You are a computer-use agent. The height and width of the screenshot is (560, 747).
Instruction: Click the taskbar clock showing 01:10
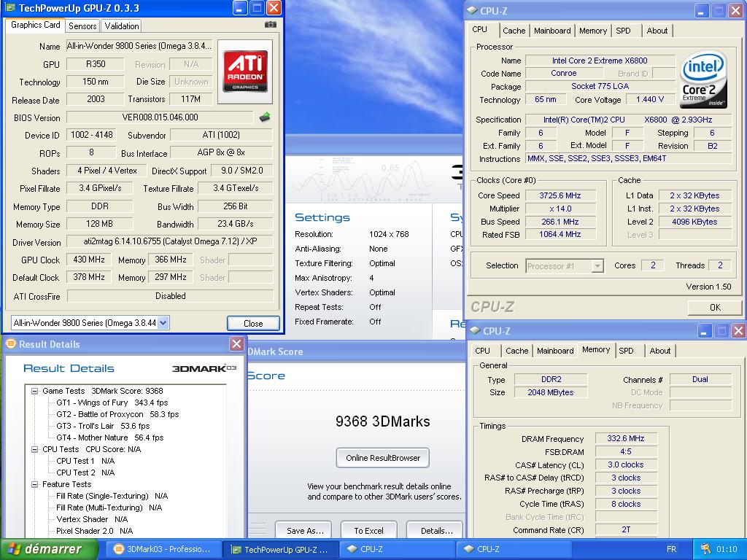pyautogui.click(x=727, y=549)
